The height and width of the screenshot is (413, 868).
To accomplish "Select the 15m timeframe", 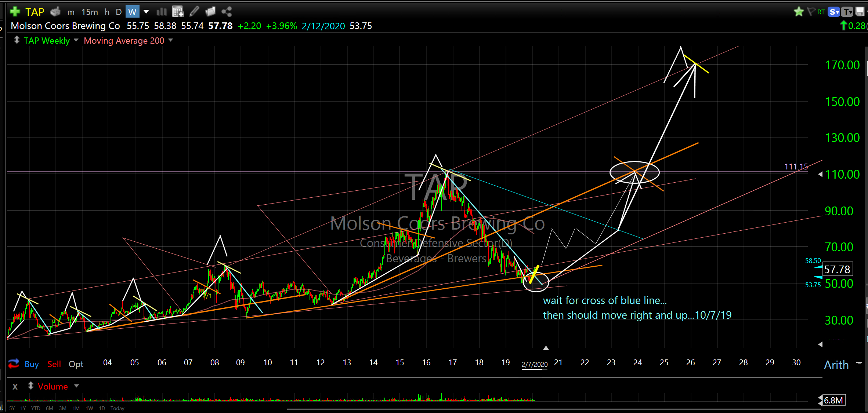I will tap(90, 12).
